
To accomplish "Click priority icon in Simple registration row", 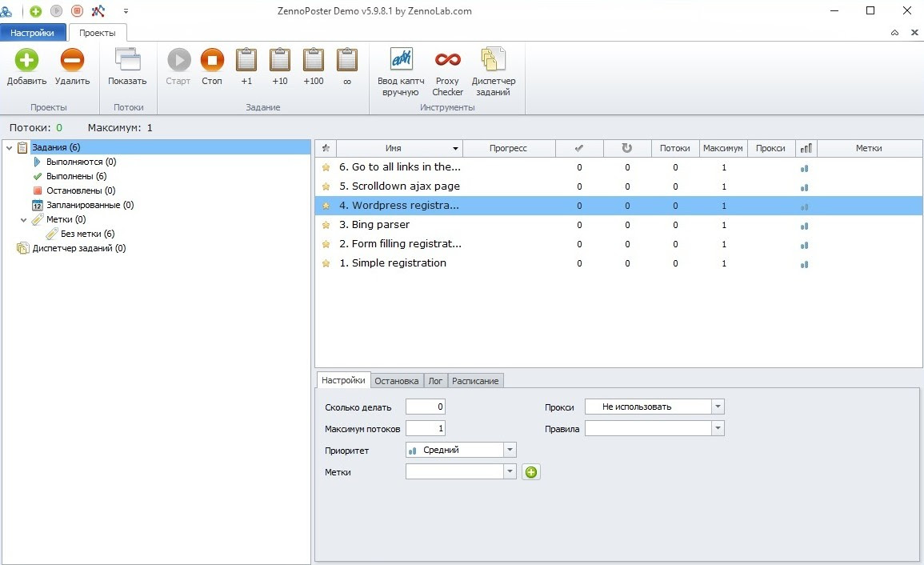I will coord(804,264).
